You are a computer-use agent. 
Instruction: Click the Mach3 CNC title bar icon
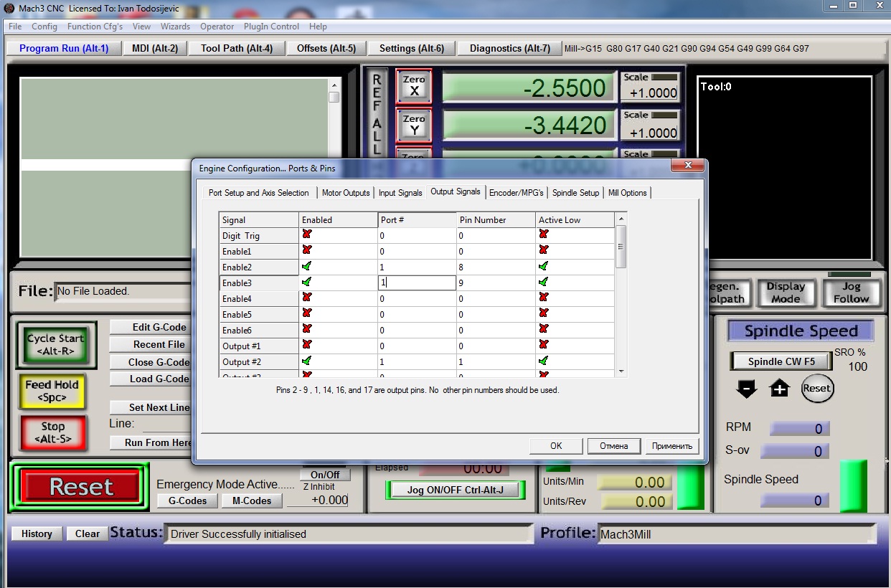(x=9, y=8)
